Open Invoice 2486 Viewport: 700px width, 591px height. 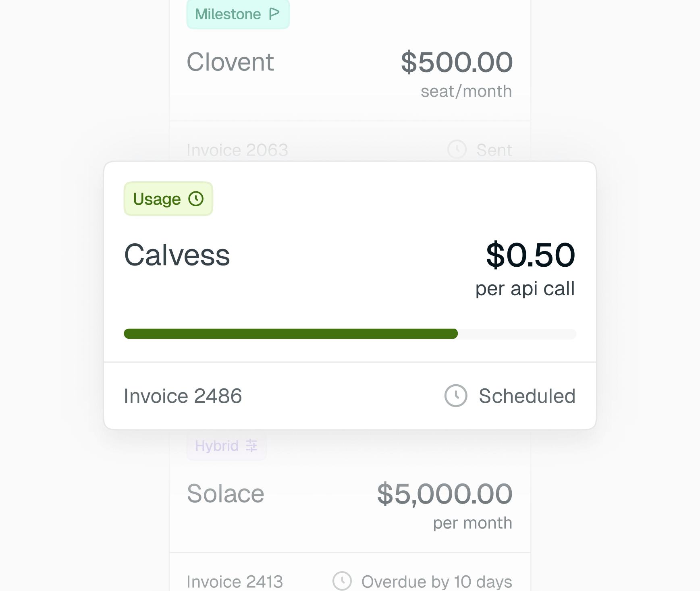(x=183, y=396)
